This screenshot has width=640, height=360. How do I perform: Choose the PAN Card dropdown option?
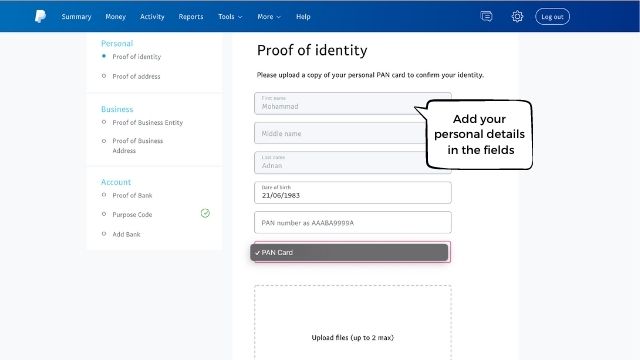tap(349, 252)
